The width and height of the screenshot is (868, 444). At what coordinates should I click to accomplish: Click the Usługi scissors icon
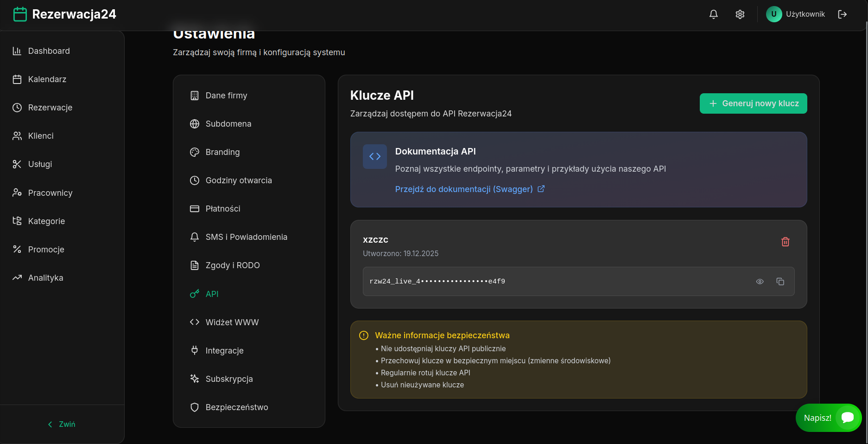[17, 164]
